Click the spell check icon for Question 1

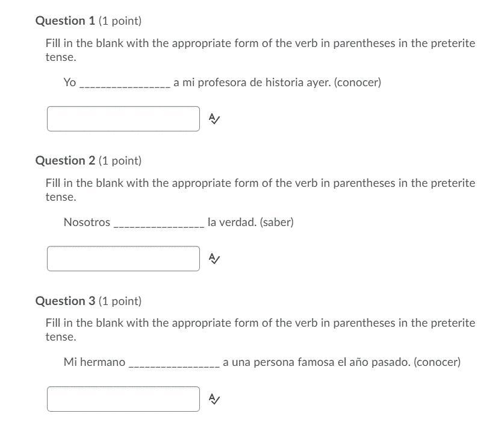pos(214,119)
